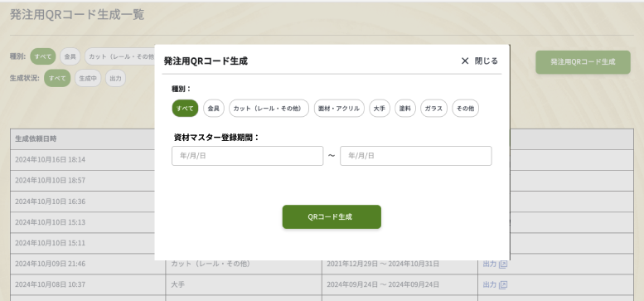Click 2021年12月29日 〜 2024年10月31日 period cell
644x301 pixels.
tap(399, 264)
